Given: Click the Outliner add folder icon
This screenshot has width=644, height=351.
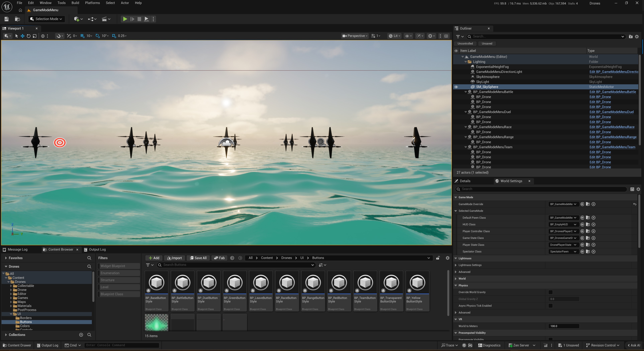Looking at the screenshot, I should tap(630, 36).
